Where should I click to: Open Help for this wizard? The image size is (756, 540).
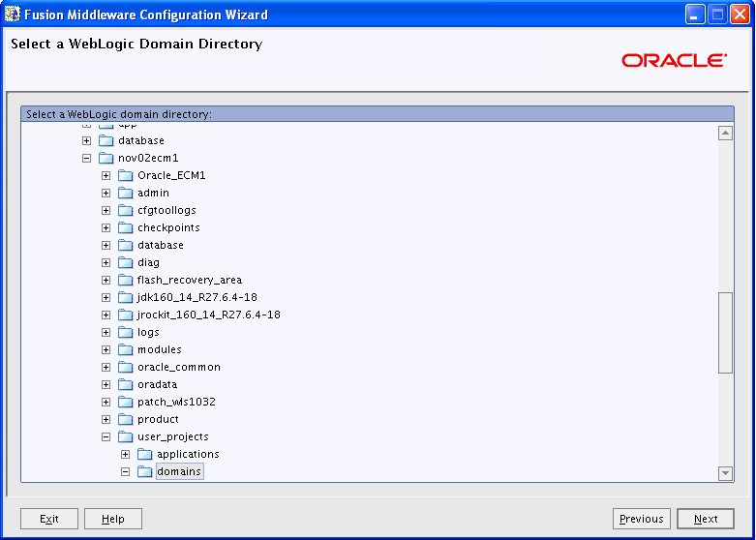tap(113, 519)
